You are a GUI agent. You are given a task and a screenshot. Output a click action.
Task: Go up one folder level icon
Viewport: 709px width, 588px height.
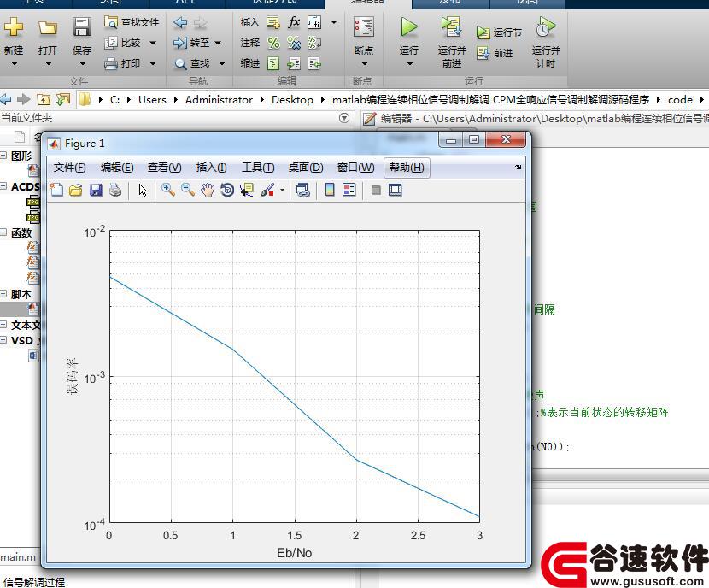coord(44,99)
